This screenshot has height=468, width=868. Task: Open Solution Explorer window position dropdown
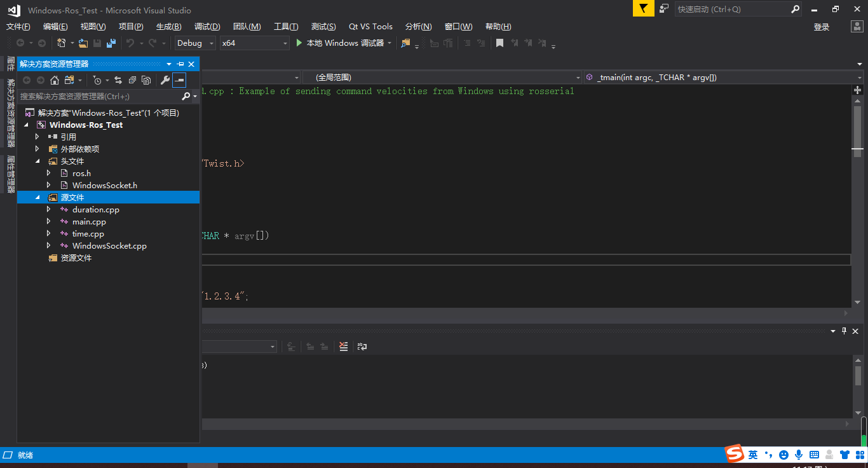(169, 64)
